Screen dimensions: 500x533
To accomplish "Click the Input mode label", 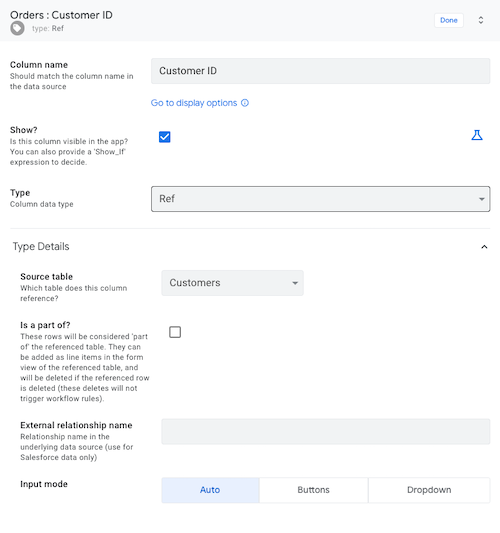I will coord(44,484).
